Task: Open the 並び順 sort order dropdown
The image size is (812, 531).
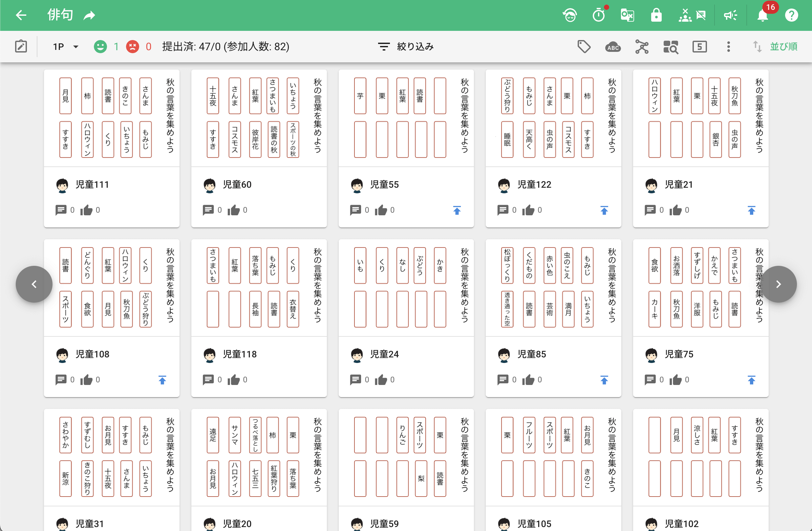Action: click(784, 46)
